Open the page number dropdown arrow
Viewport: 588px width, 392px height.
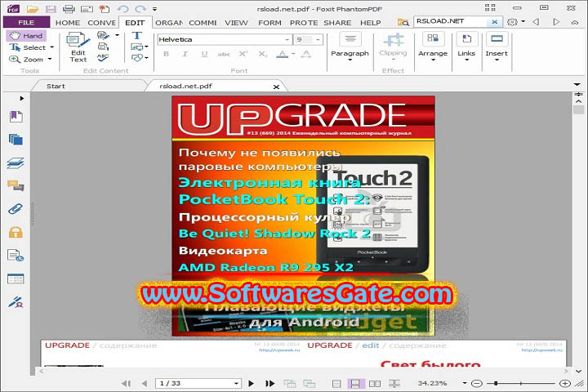tap(236, 383)
